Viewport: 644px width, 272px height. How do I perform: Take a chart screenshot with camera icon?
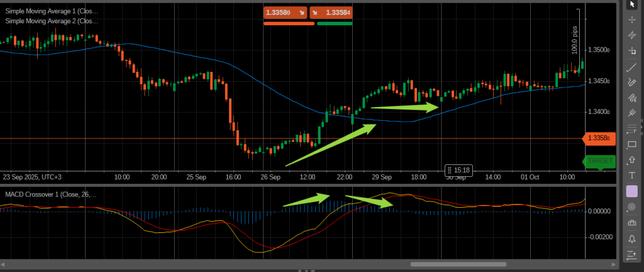(632, 223)
